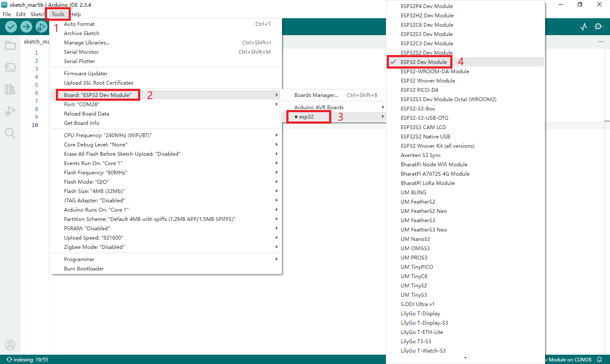Screen dimensions: 610x364
Task: Expand the Programmer submenu
Action: (x=166, y=259)
